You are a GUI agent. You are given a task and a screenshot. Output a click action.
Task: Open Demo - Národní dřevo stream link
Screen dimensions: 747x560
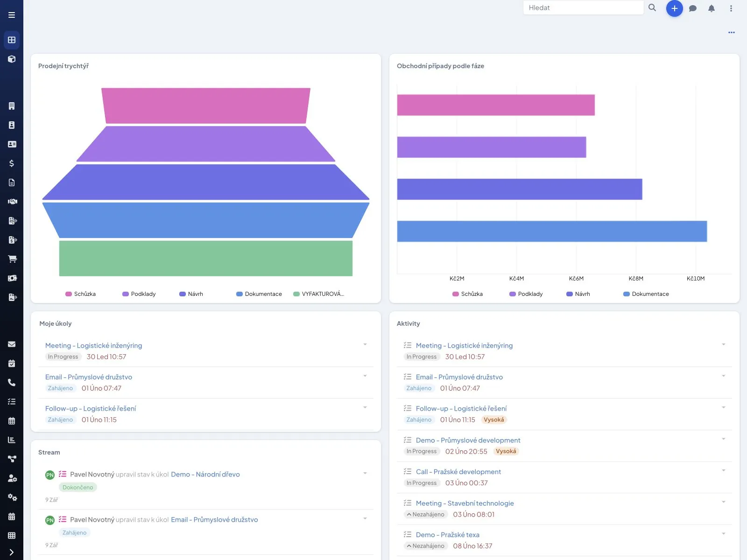pyautogui.click(x=205, y=474)
